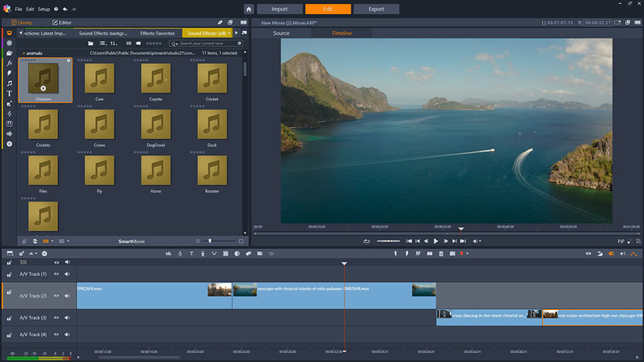Click the trash Delete icon in timeline toolbar
644x362 pixels.
(441, 254)
